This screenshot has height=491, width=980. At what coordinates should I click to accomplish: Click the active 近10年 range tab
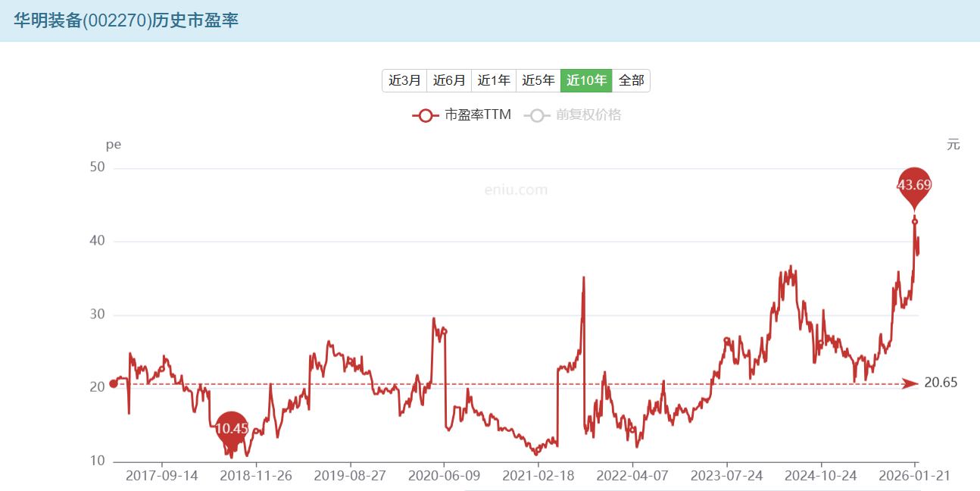pyautogui.click(x=586, y=80)
